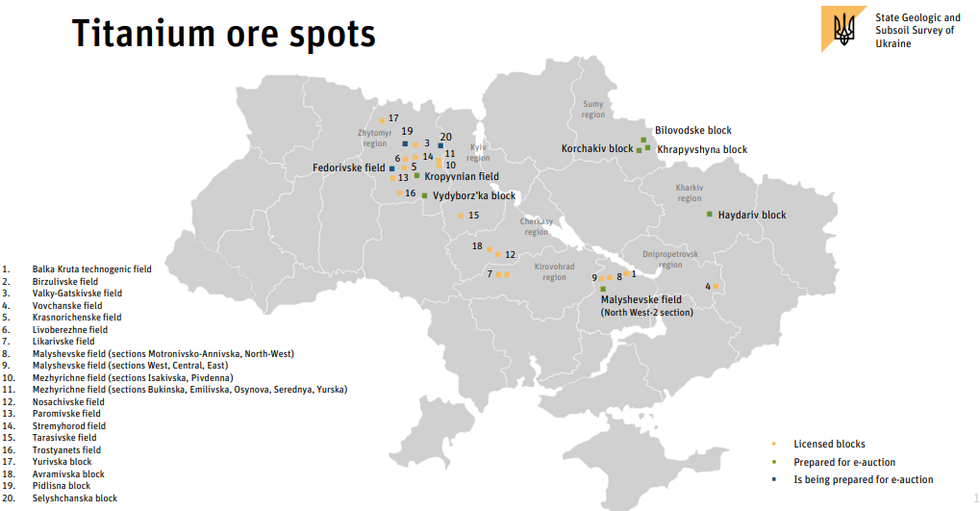Select the green Haydariv block marker
The height and width of the screenshot is (511, 980).
710,214
